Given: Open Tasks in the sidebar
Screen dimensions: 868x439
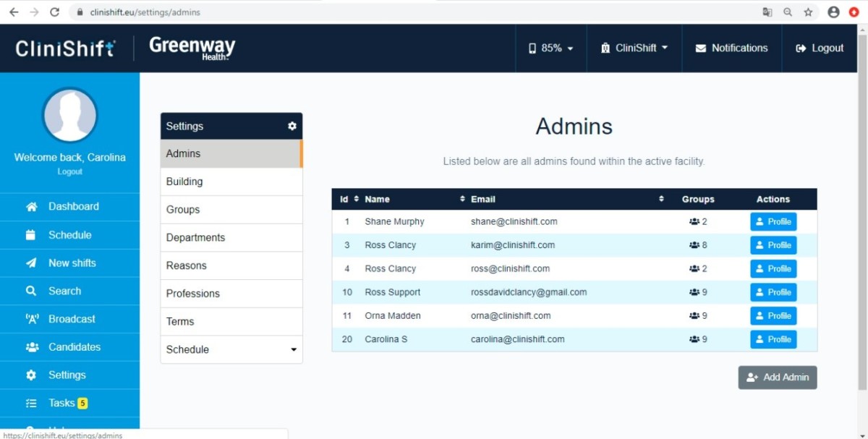Looking at the screenshot, I should pyautogui.click(x=69, y=403).
